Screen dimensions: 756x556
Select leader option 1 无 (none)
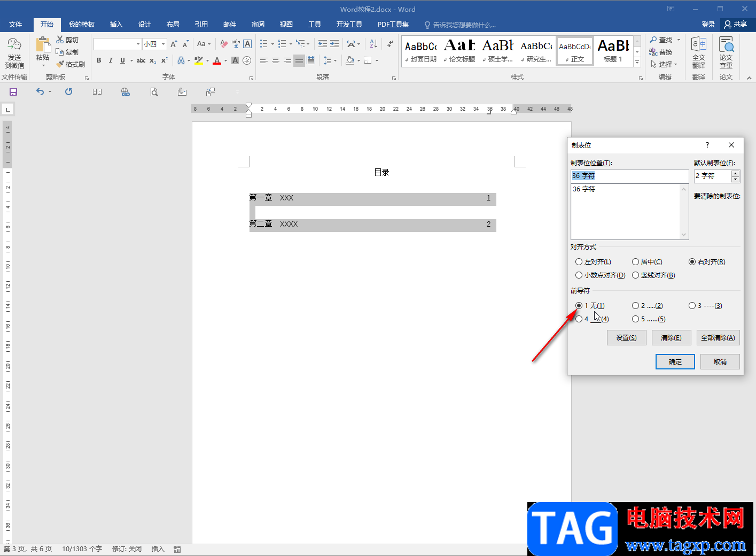(x=579, y=306)
